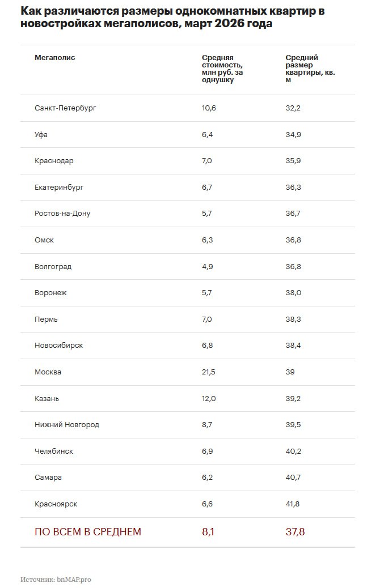
Task: Click the "ПО ВСЕМ В СРЕДНЕМ" summary label
Action: (88, 532)
